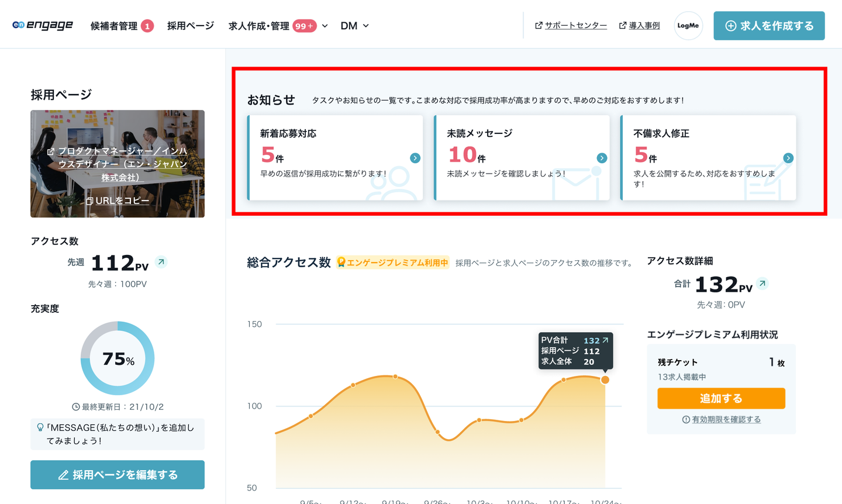This screenshot has width=842, height=504.
Task: Click アクセス数詳細 heading
Action: (680, 261)
